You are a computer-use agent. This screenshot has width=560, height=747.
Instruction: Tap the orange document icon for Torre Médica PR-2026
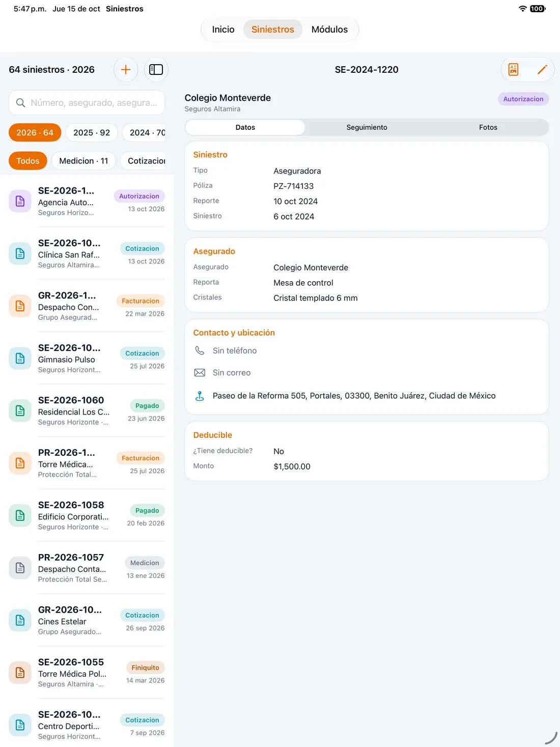(x=20, y=463)
